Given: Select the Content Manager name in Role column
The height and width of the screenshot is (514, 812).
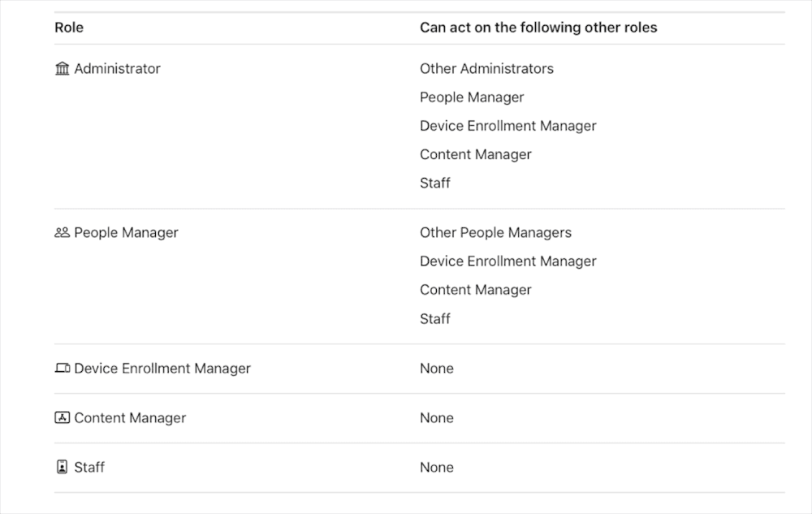Looking at the screenshot, I should pos(130,418).
